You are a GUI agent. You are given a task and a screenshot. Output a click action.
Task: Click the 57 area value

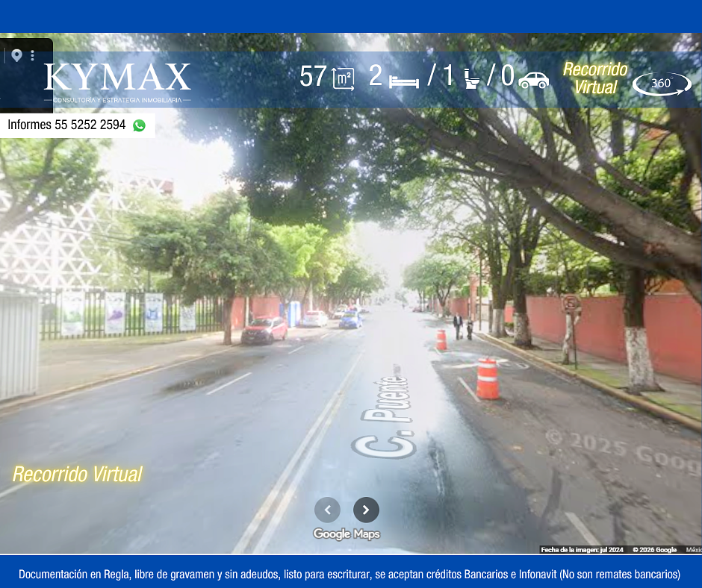pyautogui.click(x=313, y=77)
